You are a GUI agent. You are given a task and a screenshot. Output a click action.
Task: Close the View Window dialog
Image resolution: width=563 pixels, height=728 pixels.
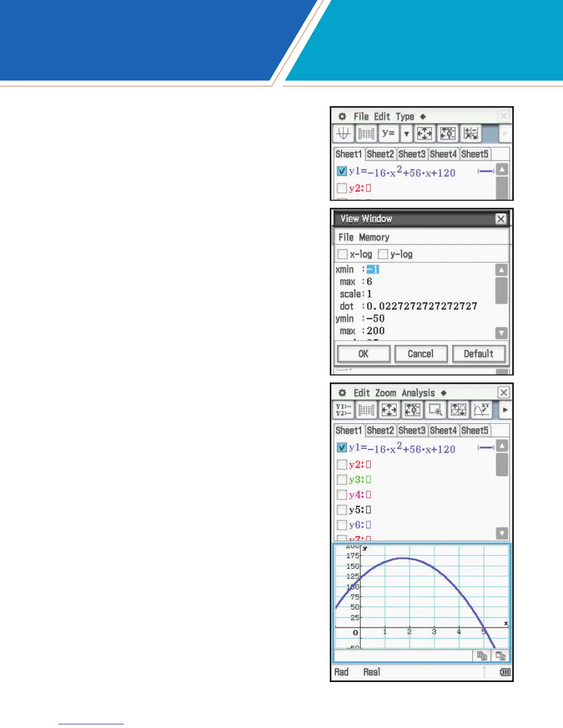tap(501, 219)
